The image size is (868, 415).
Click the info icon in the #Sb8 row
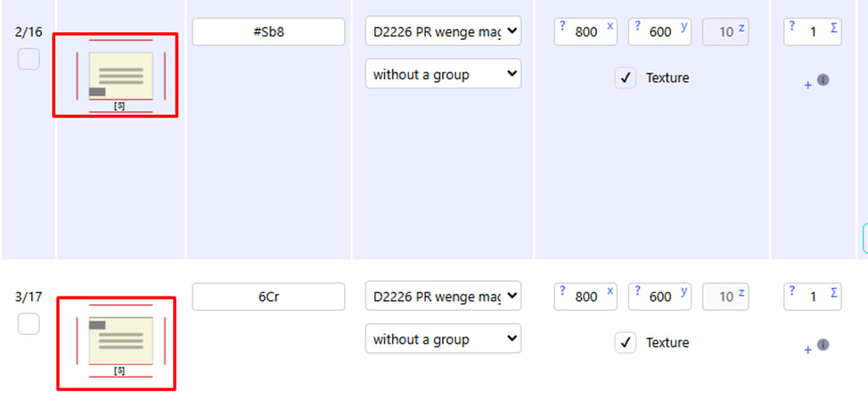[x=823, y=79]
